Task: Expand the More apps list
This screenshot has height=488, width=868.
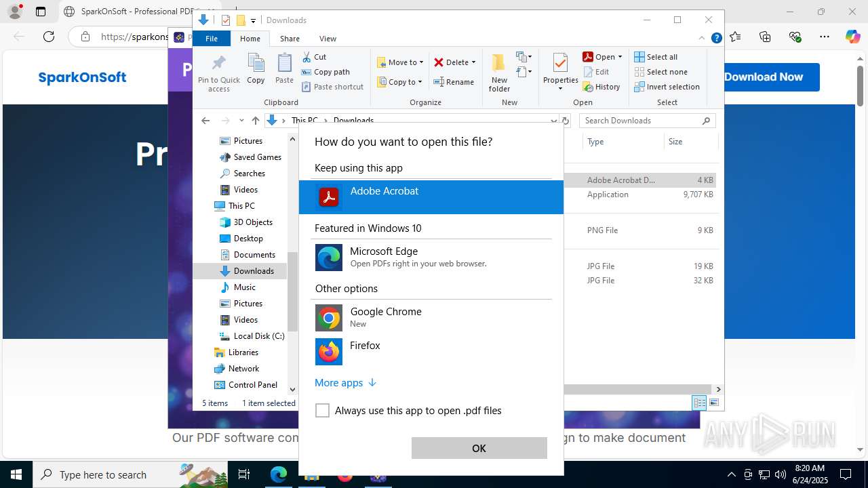Action: (345, 383)
